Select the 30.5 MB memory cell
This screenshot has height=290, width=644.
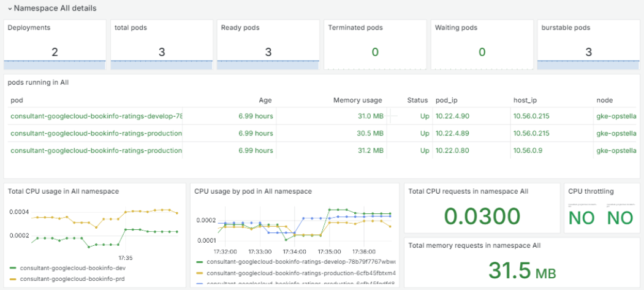[x=370, y=134]
